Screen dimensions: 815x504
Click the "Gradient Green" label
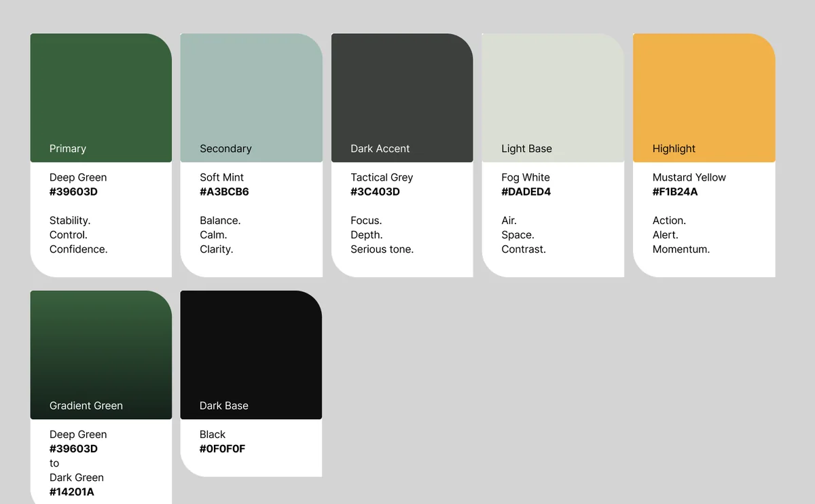point(86,406)
